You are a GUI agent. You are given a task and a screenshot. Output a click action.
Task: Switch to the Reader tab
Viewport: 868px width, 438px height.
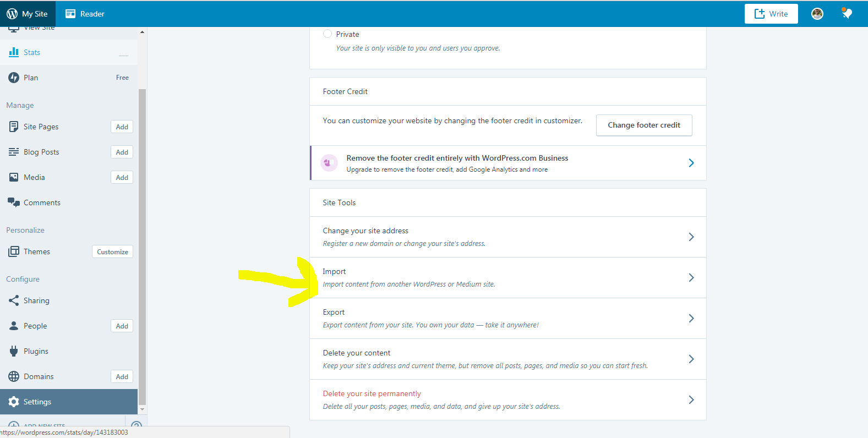click(85, 14)
